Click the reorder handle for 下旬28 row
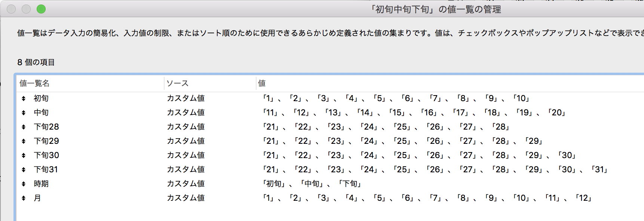This screenshot has width=644, height=221. [24, 127]
